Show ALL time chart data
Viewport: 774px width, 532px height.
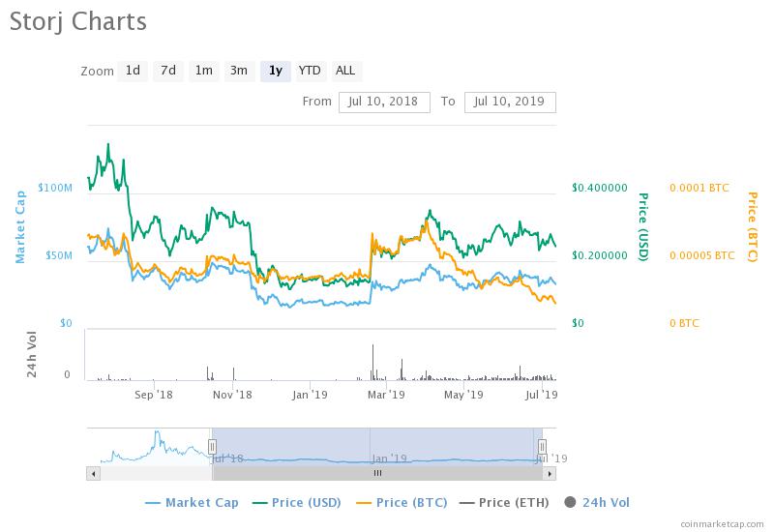click(x=345, y=71)
